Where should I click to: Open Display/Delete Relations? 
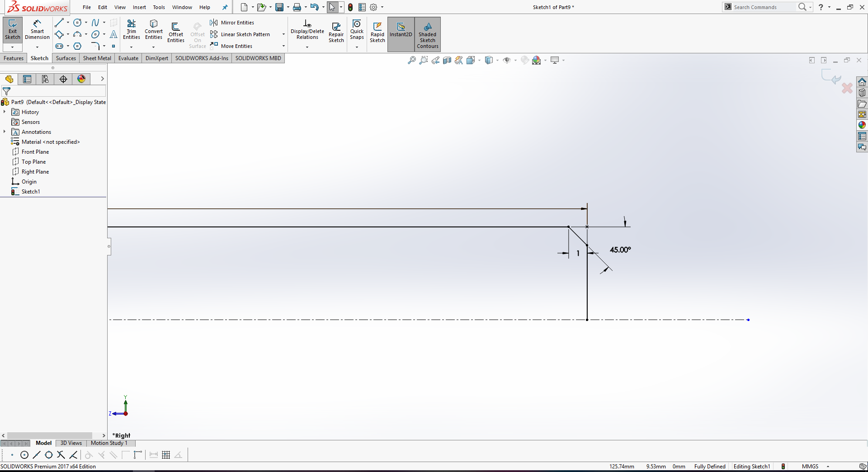(x=307, y=30)
